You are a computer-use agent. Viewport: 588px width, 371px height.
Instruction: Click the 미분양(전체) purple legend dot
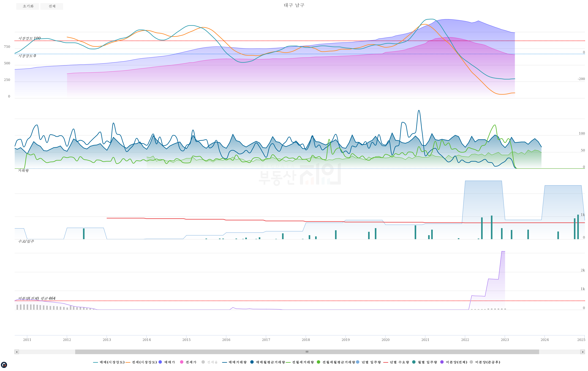(442, 362)
